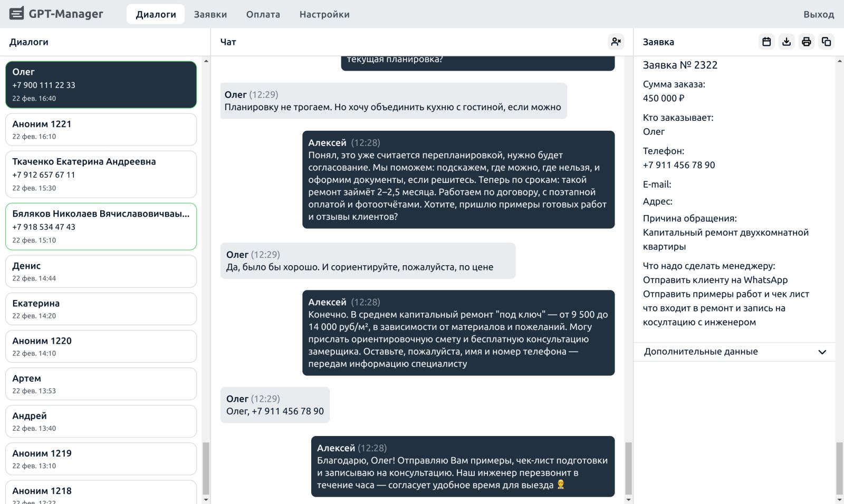Print the request using printer icon
844x504 pixels.
(806, 42)
